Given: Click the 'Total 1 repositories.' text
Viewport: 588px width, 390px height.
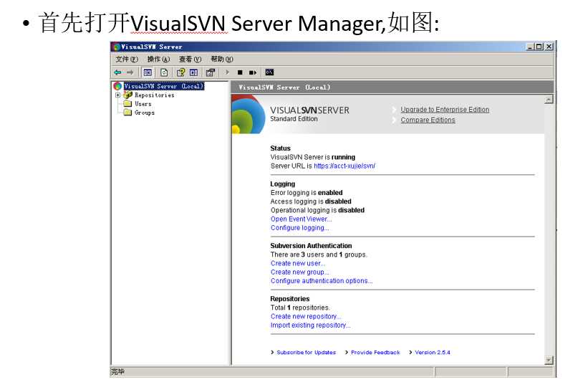Looking at the screenshot, I should click(300, 308).
